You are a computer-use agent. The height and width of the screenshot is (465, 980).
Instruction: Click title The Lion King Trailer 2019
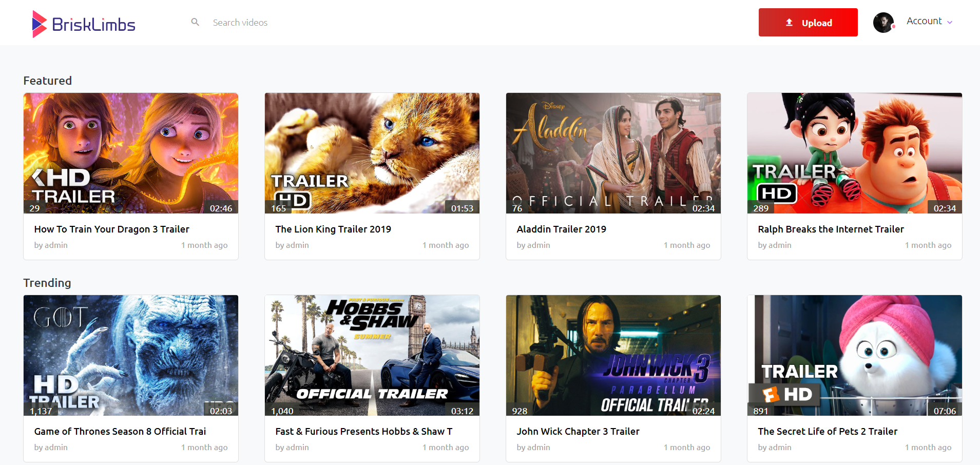tap(333, 229)
